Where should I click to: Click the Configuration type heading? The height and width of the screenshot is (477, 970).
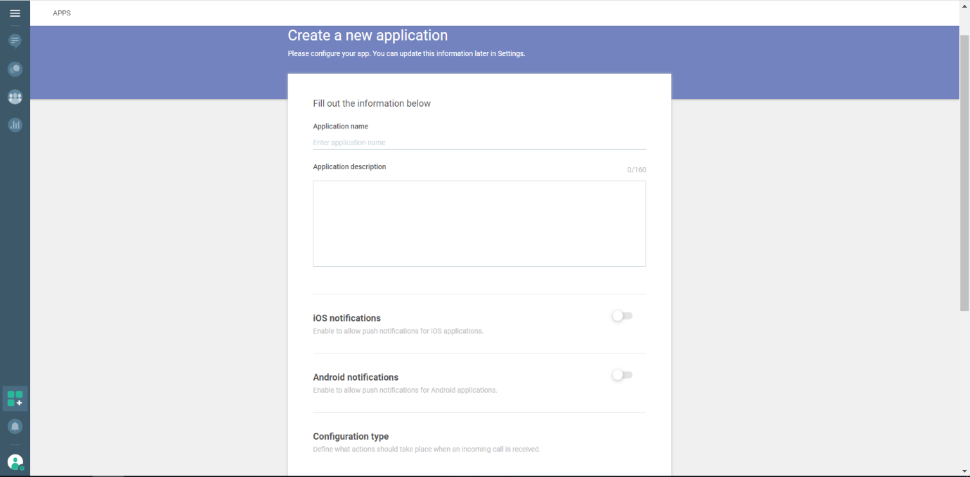[x=350, y=436]
